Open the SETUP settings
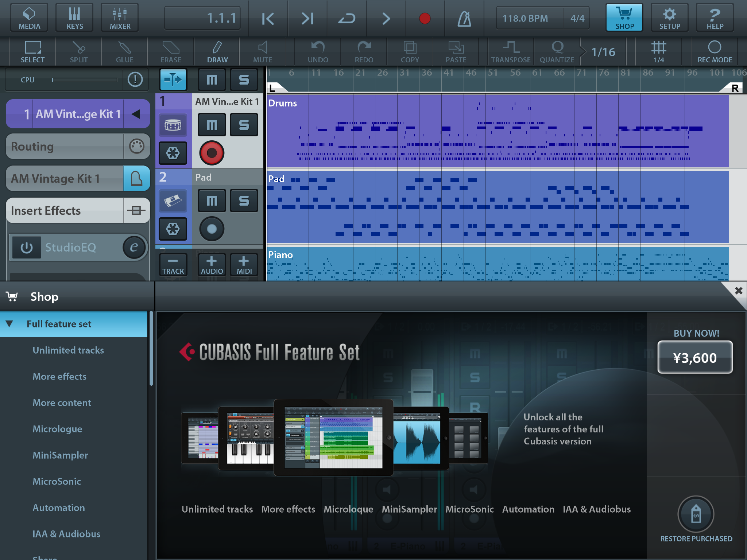 tap(670, 17)
